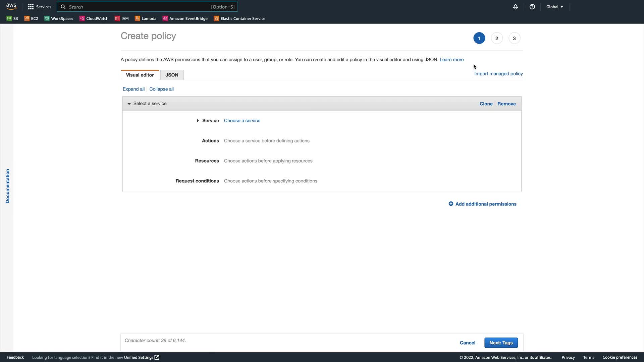Open the notifications bell icon

click(x=516, y=7)
